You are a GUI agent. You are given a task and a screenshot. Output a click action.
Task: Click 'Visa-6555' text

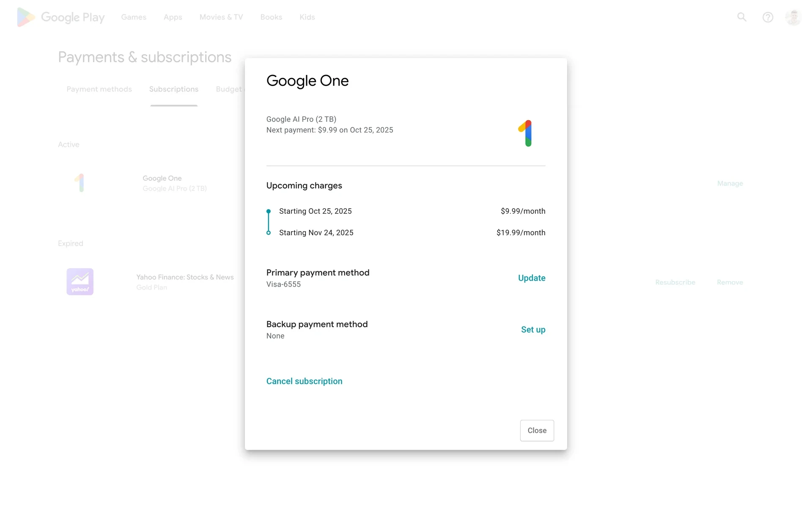coord(284,284)
